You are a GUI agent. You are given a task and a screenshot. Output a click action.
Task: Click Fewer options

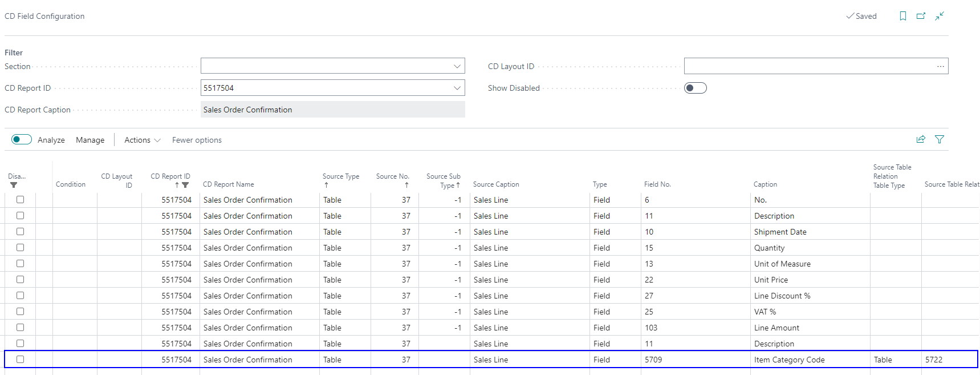pos(197,140)
